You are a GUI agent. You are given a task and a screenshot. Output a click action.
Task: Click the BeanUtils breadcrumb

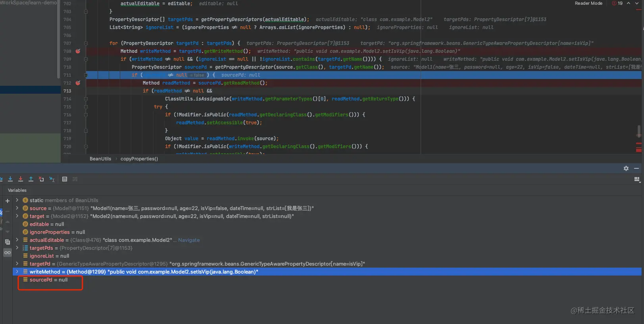click(x=100, y=159)
